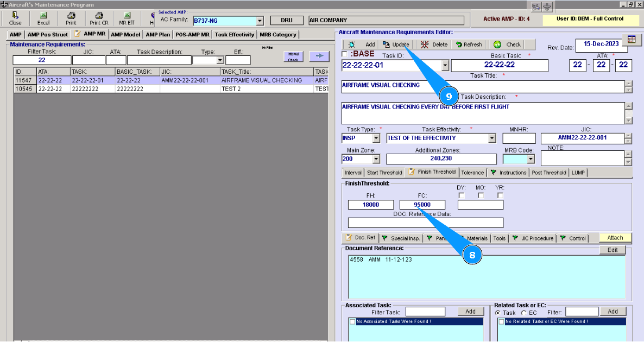644x342 pixels.
Task: Click the Delete requirement icon
Action: tap(424, 45)
